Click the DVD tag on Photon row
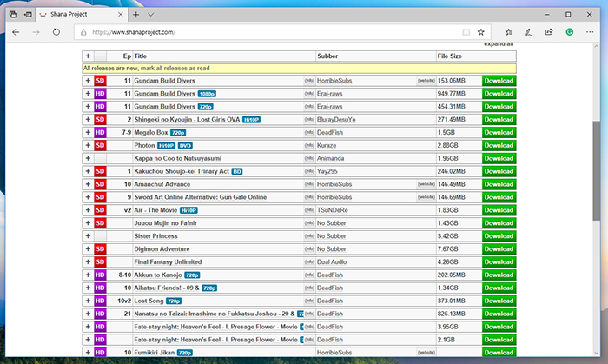 [x=185, y=146]
